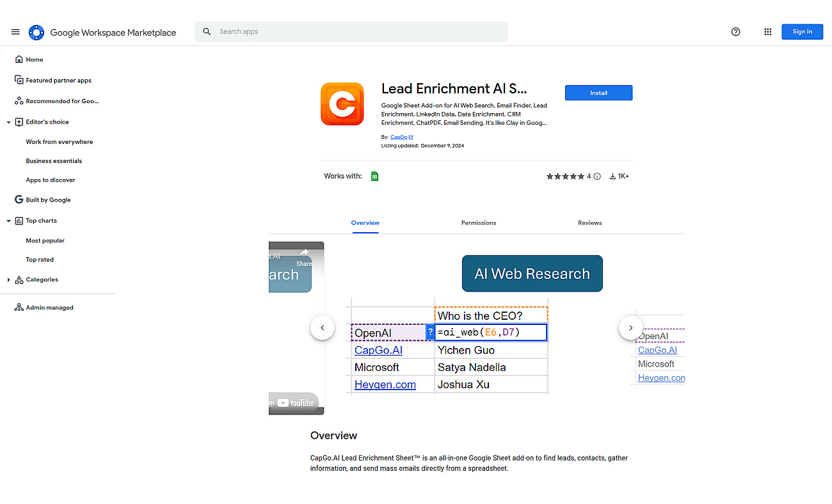
Task: Click the blue question mark cell icon
Action: pos(430,333)
